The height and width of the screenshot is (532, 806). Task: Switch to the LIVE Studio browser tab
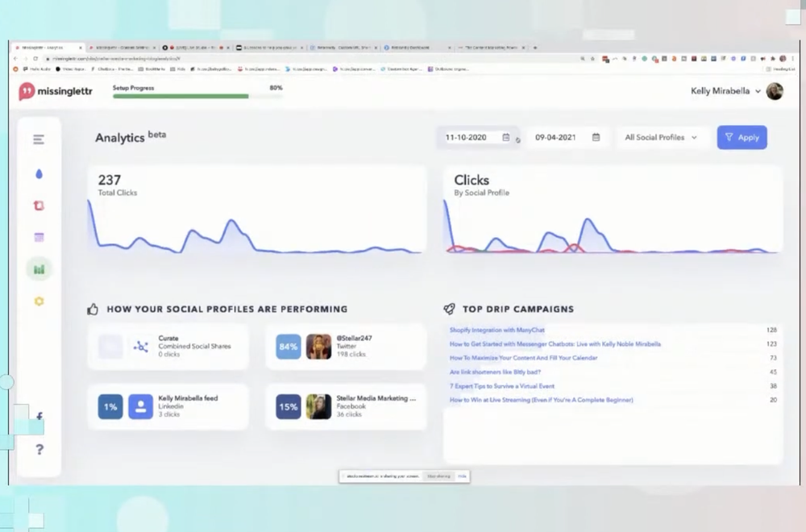[195, 48]
